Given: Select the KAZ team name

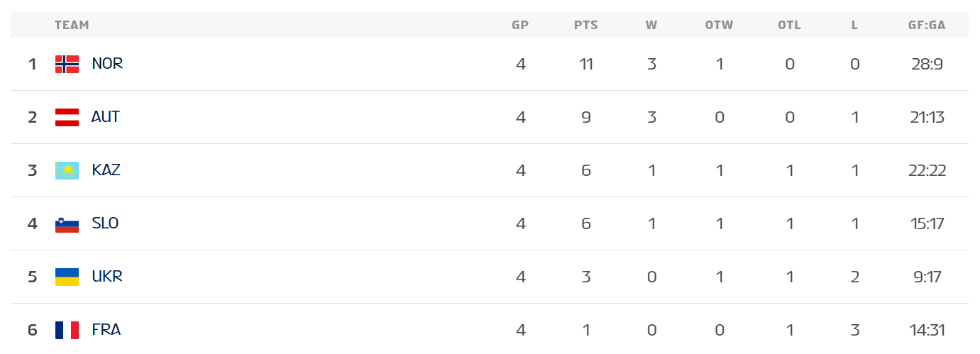Looking at the screenshot, I should 106,170.
